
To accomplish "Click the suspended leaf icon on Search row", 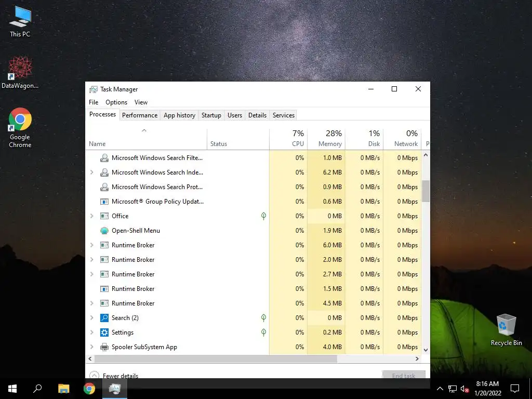I will tap(263, 318).
